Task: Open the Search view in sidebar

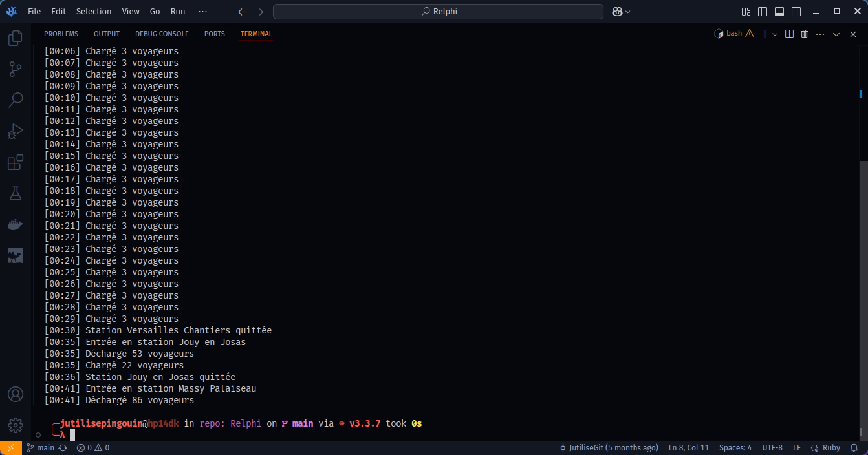Action: tap(15, 100)
